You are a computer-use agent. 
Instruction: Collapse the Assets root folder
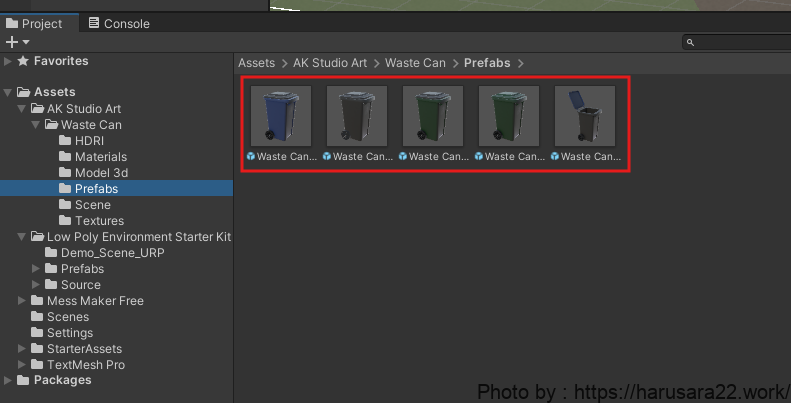click(x=9, y=93)
